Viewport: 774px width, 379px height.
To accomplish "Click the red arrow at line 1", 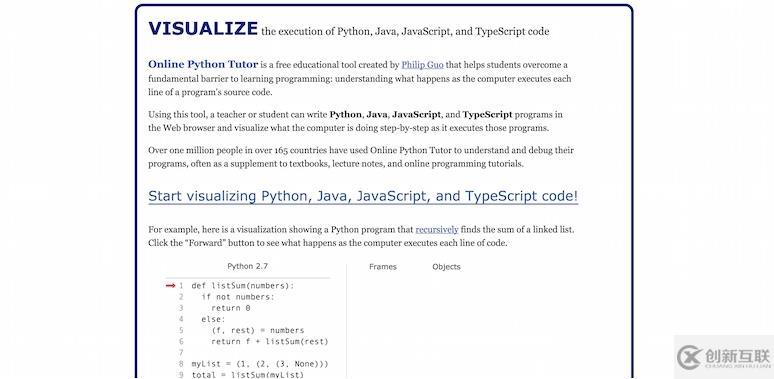I will [170, 285].
